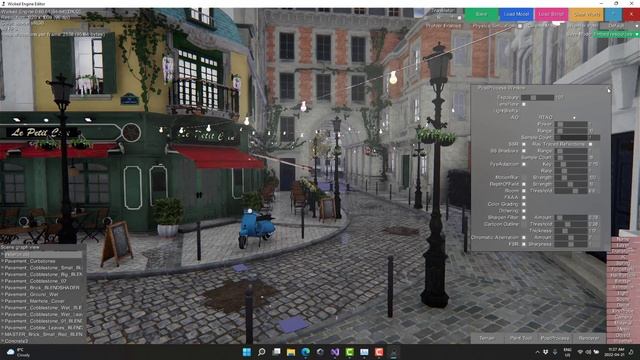Screen dimensions: 640x360
Task: Toggle the Physics Simulation checkbox
Action: coord(520,26)
